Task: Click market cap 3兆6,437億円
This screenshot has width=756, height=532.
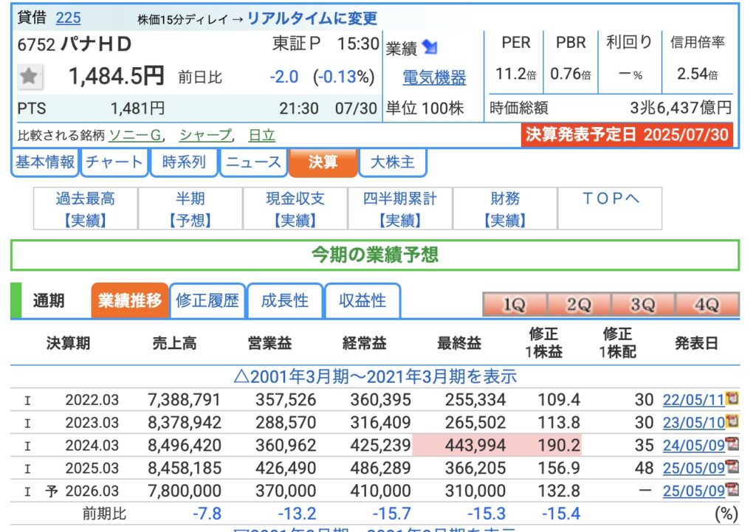Action: pyautogui.click(x=680, y=108)
